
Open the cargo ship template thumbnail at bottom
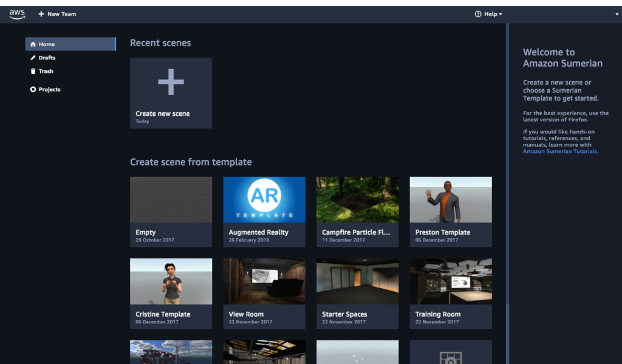171,352
